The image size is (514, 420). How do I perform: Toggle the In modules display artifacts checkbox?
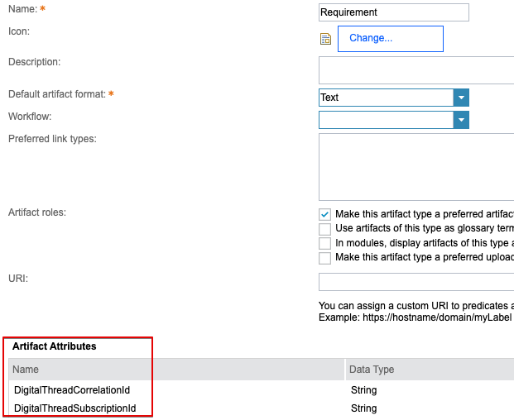click(x=325, y=244)
